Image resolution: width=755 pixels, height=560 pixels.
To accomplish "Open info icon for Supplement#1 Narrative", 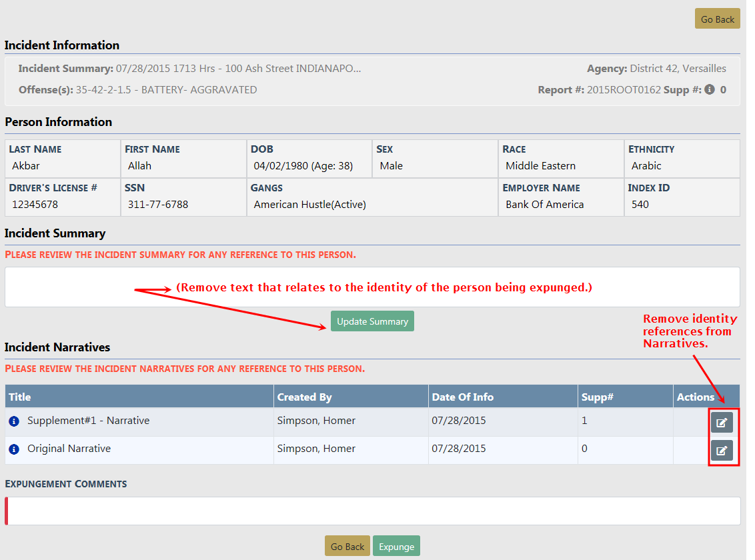I will (x=14, y=421).
